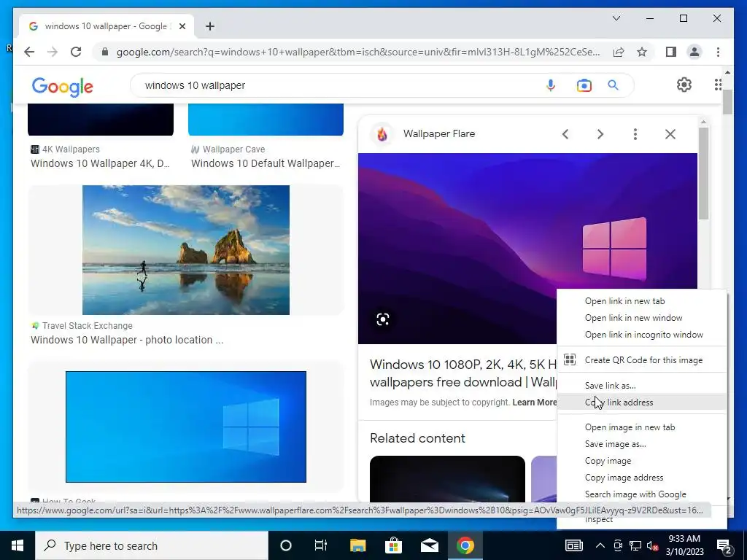The image size is (747, 560).
Task: Select Copy image address
Action: pos(642,478)
